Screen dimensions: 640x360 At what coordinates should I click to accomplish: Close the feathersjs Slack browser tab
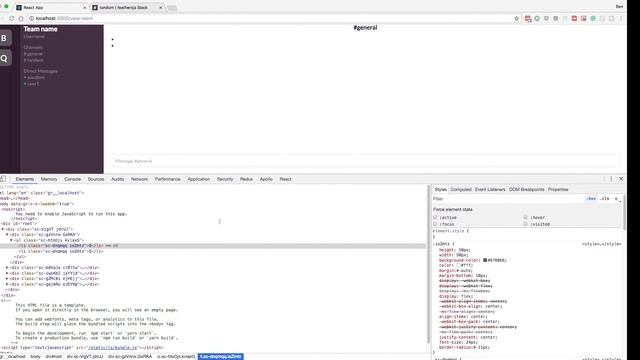(x=160, y=7)
